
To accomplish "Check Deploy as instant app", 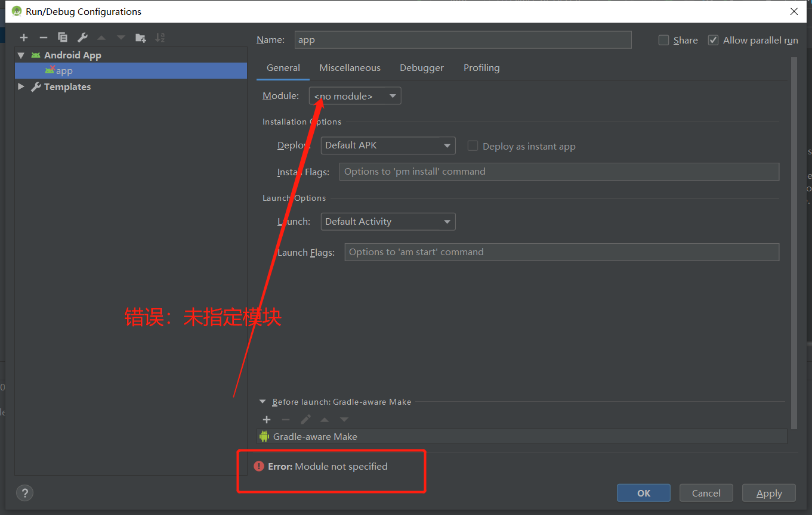I will [x=473, y=146].
